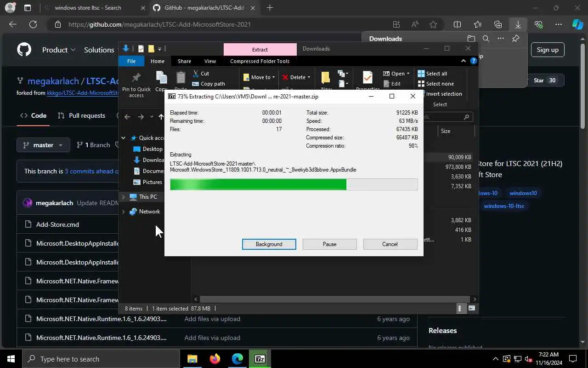This screenshot has height=368, width=588.
Task: Click the Cut scissors icon
Action: (x=196, y=74)
